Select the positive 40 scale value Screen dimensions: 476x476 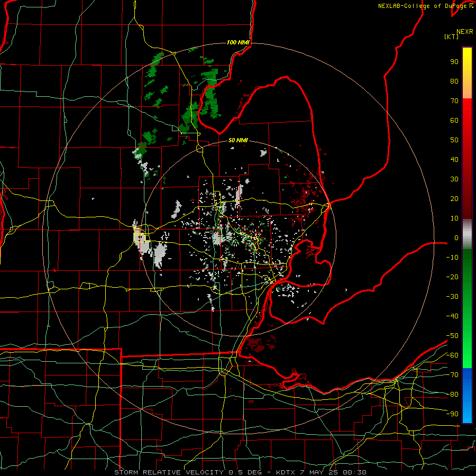[454, 160]
